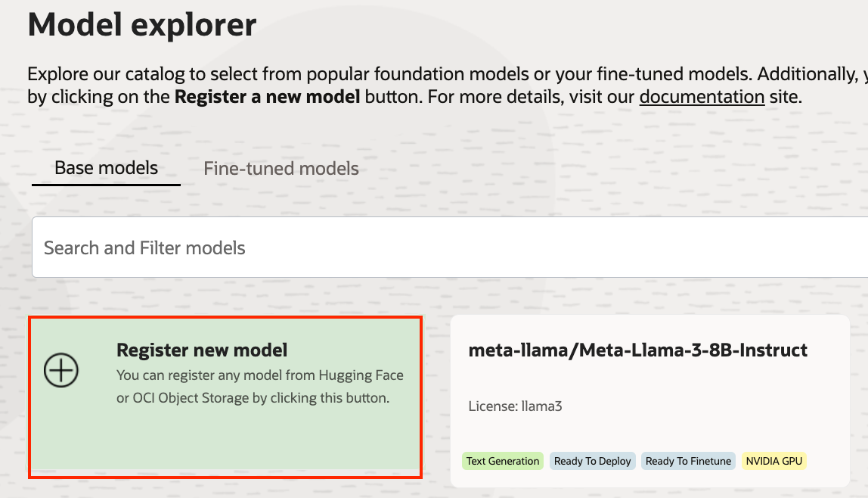Click the plus icon for registering a model
The width and height of the screenshot is (868, 498).
61,370
